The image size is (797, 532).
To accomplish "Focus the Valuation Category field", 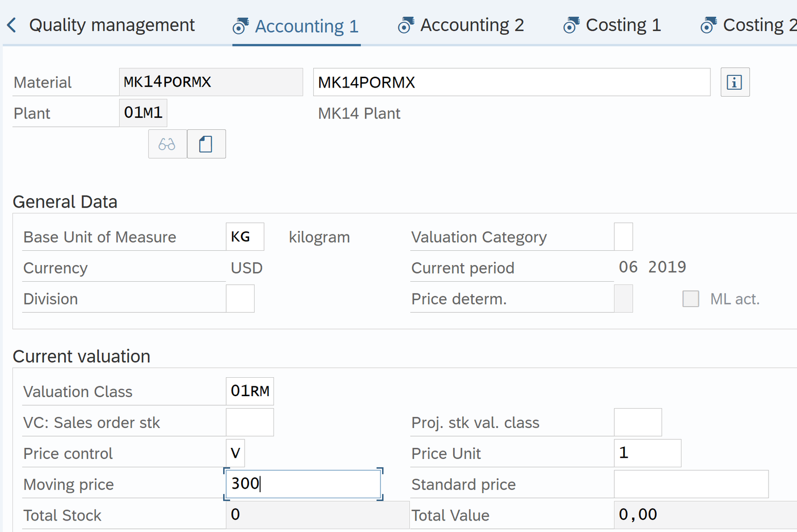I will click(623, 237).
